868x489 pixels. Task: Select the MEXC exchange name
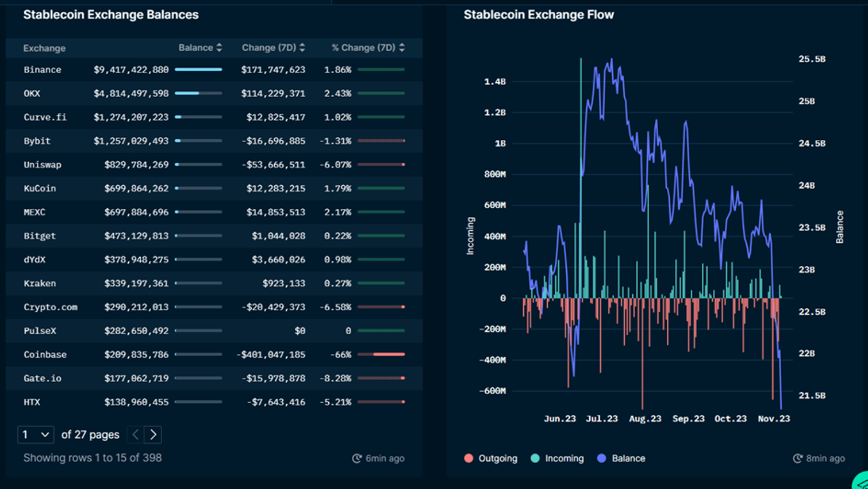pos(34,212)
